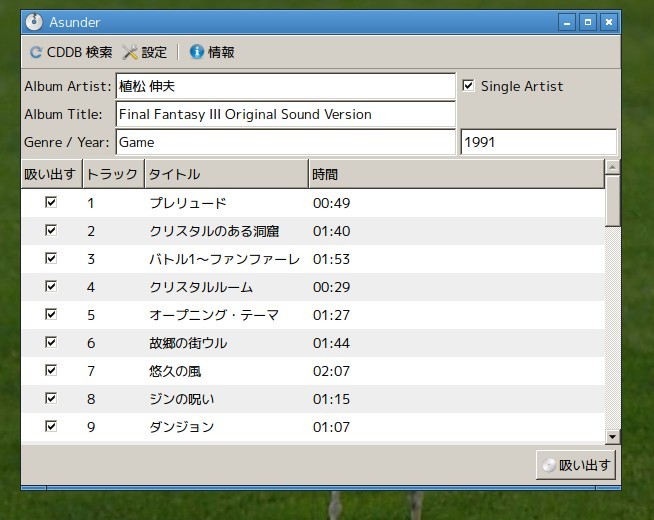Click the 吸い出す column header

pos(52,174)
